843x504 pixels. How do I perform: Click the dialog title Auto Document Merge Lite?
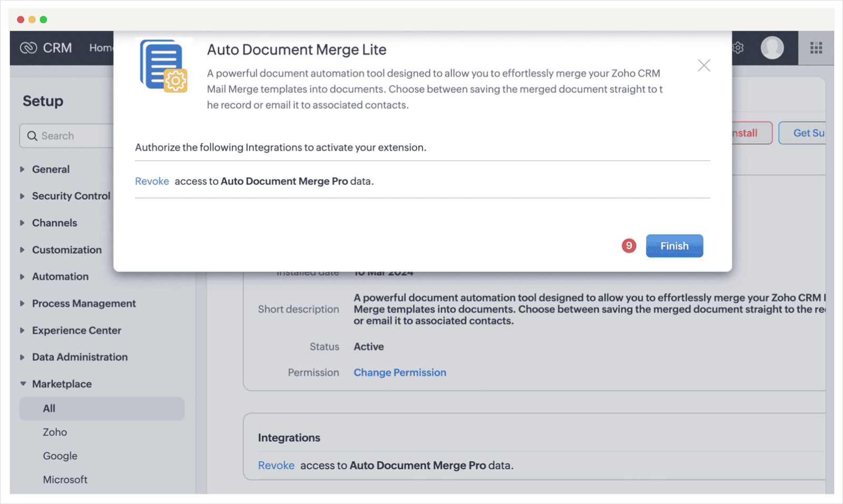pos(297,50)
